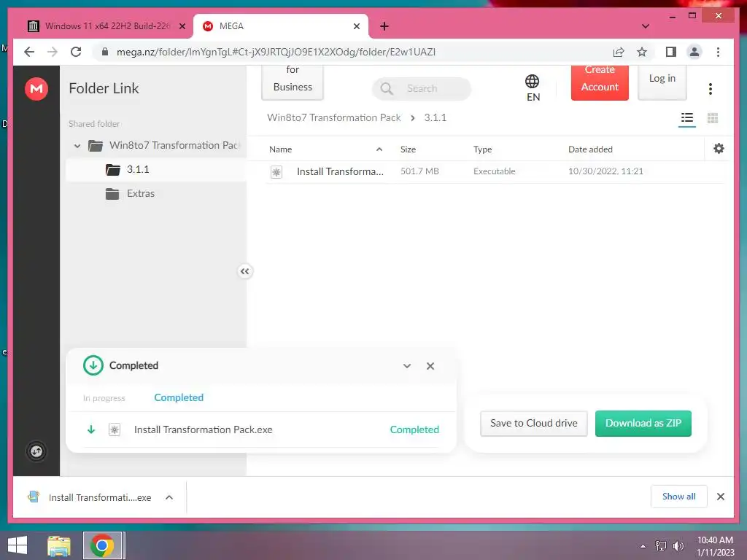Show hidden system tray icons
747x560 pixels.
point(643,546)
